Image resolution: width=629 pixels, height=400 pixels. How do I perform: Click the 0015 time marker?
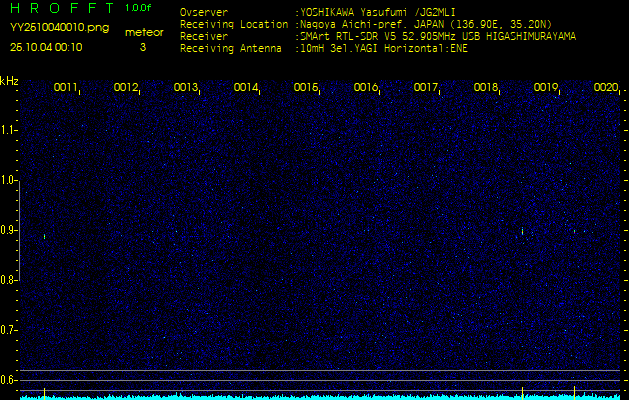coord(305,88)
